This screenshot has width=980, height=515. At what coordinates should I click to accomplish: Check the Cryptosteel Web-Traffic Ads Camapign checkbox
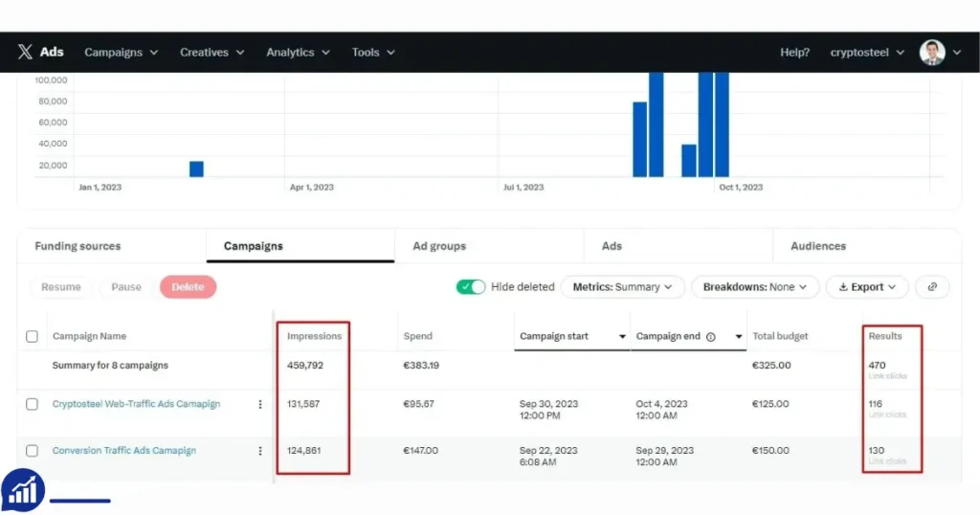click(x=32, y=404)
